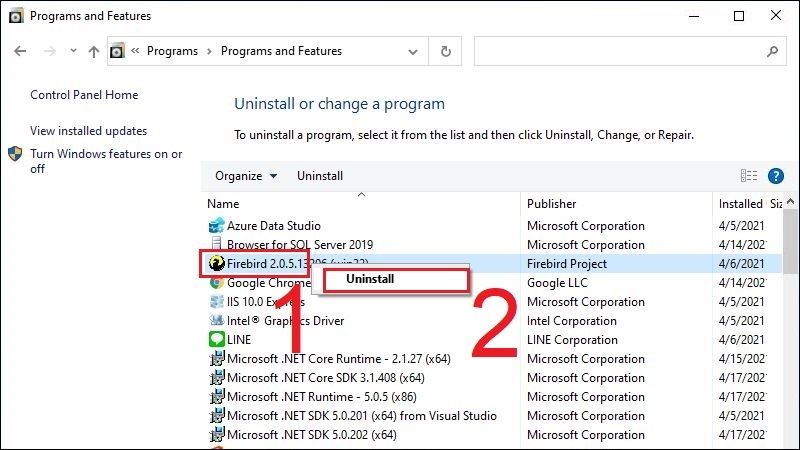Refresh the Programs and Features list
Image resolution: width=800 pixels, height=450 pixels.
[x=445, y=51]
